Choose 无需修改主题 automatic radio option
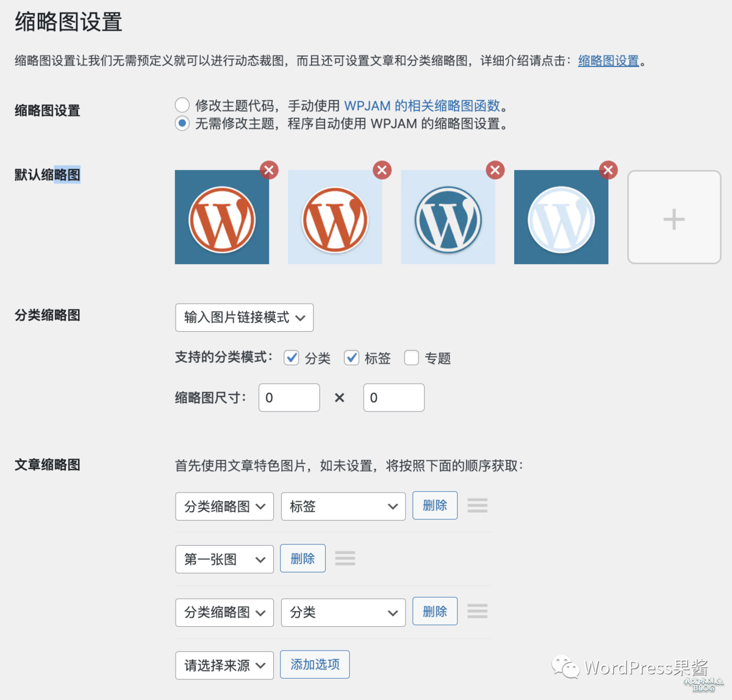The width and height of the screenshot is (732, 700). 182,123
